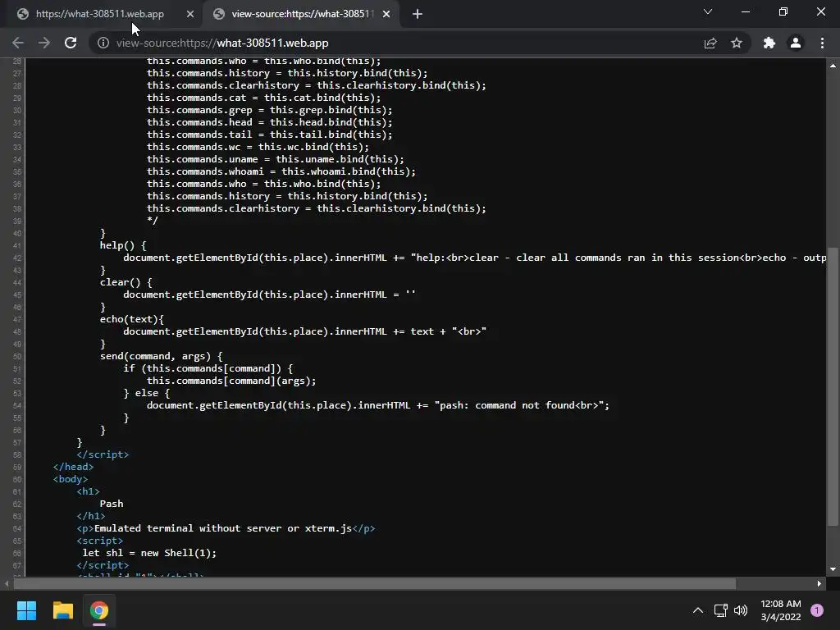Click the closing </script> tag line 58

pyautogui.click(x=103, y=454)
